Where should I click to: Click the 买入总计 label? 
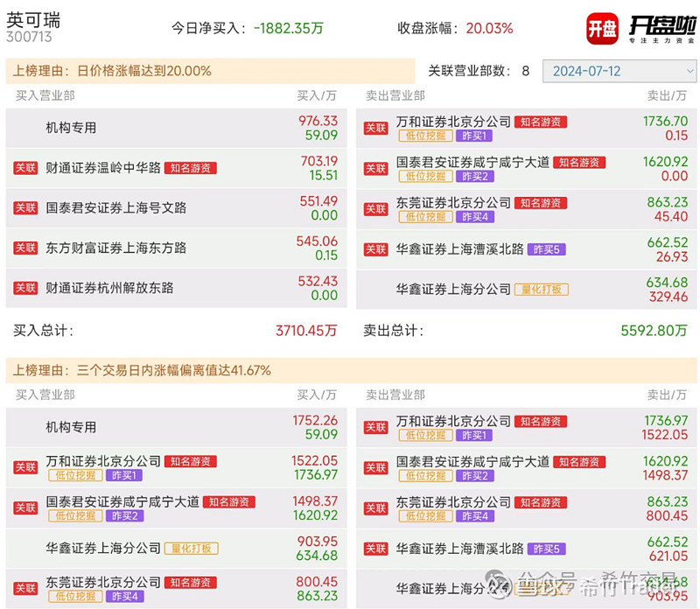pos(43,331)
